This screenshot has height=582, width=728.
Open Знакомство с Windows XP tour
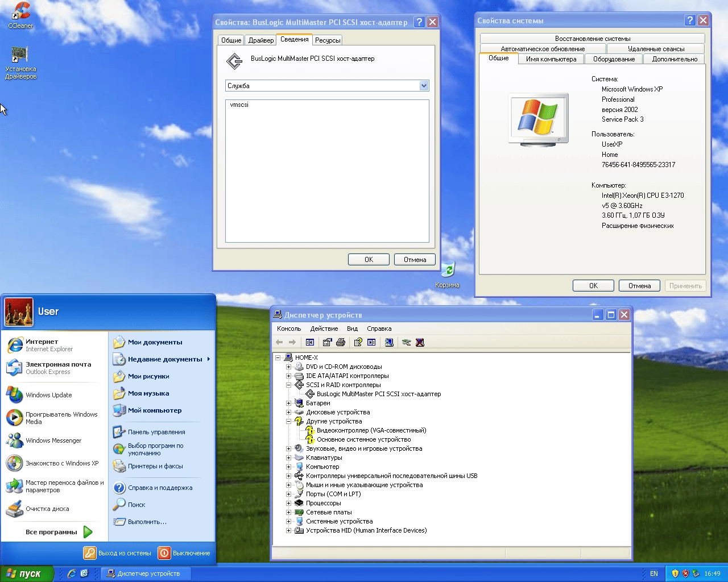55,463
